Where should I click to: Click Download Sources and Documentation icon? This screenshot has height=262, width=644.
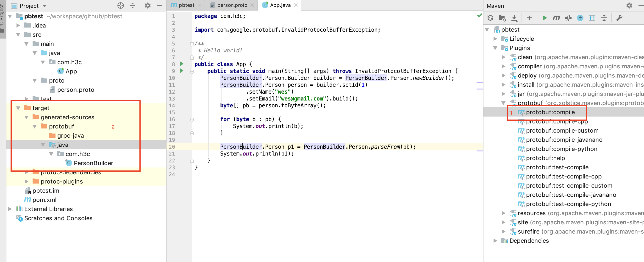pos(514,18)
